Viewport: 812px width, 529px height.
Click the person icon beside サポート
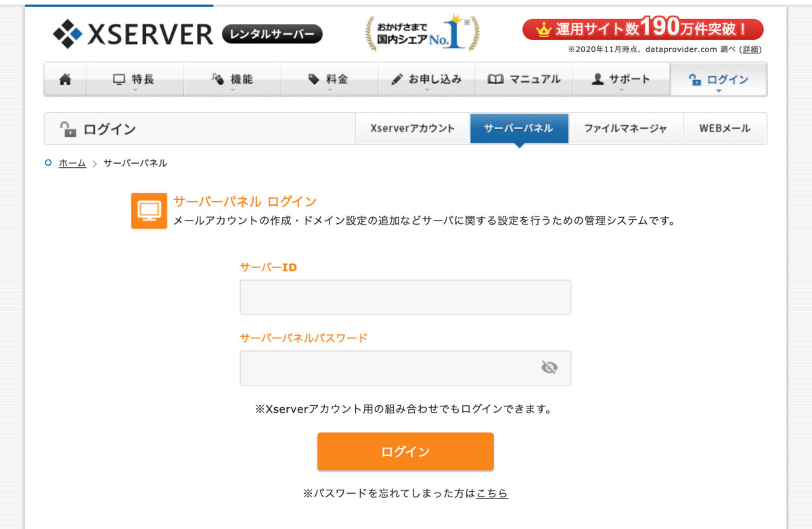tap(597, 79)
